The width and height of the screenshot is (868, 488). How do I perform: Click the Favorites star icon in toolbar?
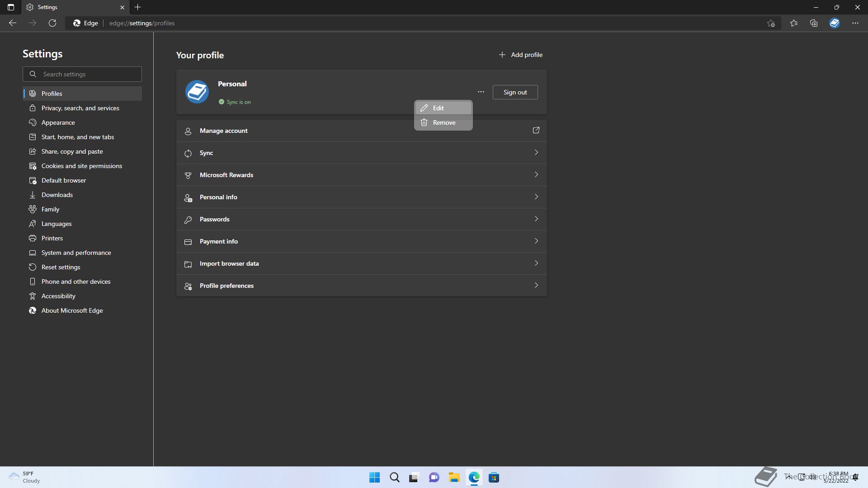[x=794, y=23]
